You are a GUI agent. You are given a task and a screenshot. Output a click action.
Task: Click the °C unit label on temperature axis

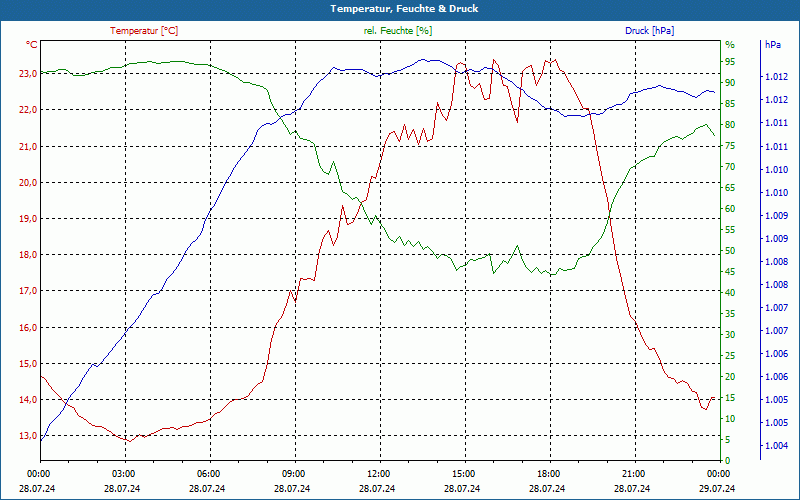tap(32, 44)
